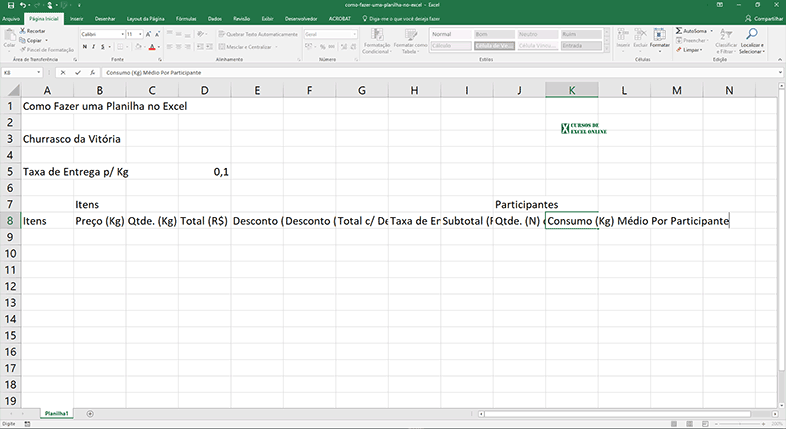Image resolution: width=786 pixels, height=429 pixels.
Task: Expand the formula bar with the chevron
Action: (780, 73)
